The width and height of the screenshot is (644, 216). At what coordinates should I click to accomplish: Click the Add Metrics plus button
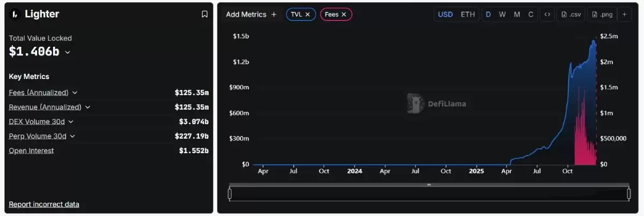tap(274, 15)
